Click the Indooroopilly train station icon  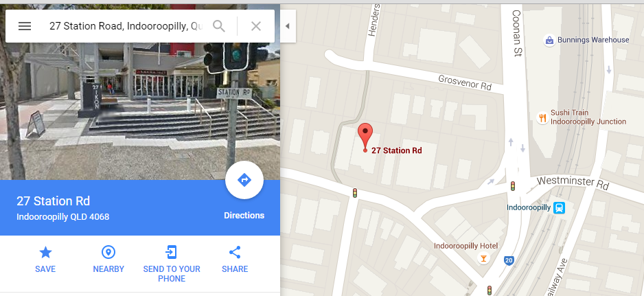pyautogui.click(x=559, y=207)
